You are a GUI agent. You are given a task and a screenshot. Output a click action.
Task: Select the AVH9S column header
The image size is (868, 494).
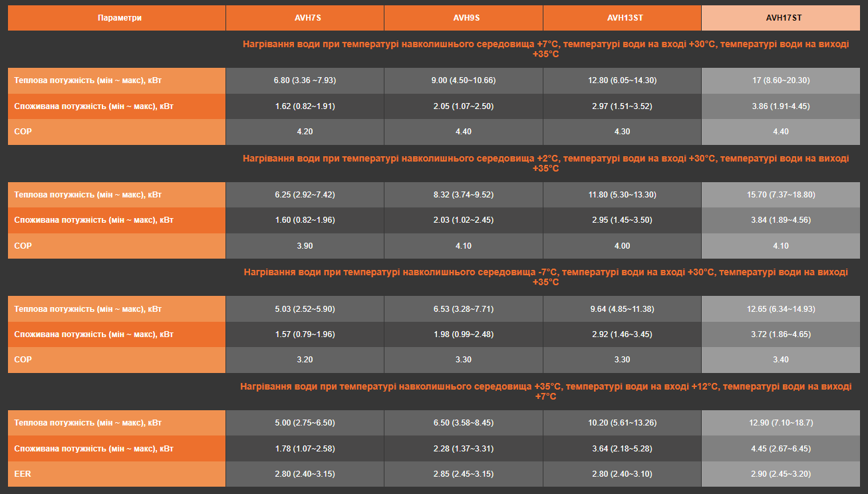(x=464, y=18)
